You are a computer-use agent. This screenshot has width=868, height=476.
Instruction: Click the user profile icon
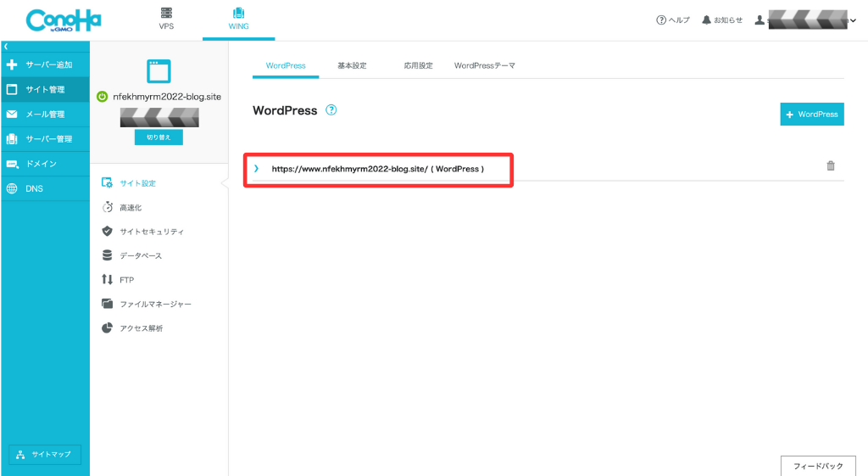point(759,20)
